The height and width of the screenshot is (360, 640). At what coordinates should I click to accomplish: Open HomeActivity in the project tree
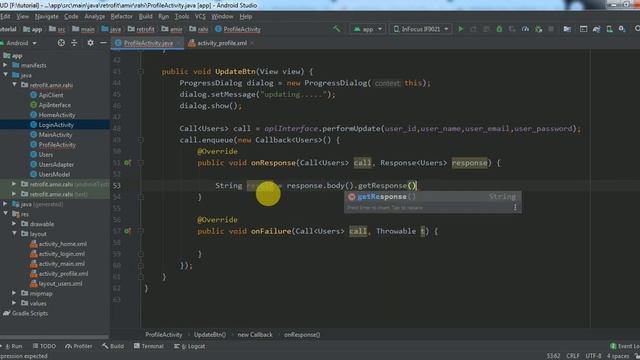[57, 115]
